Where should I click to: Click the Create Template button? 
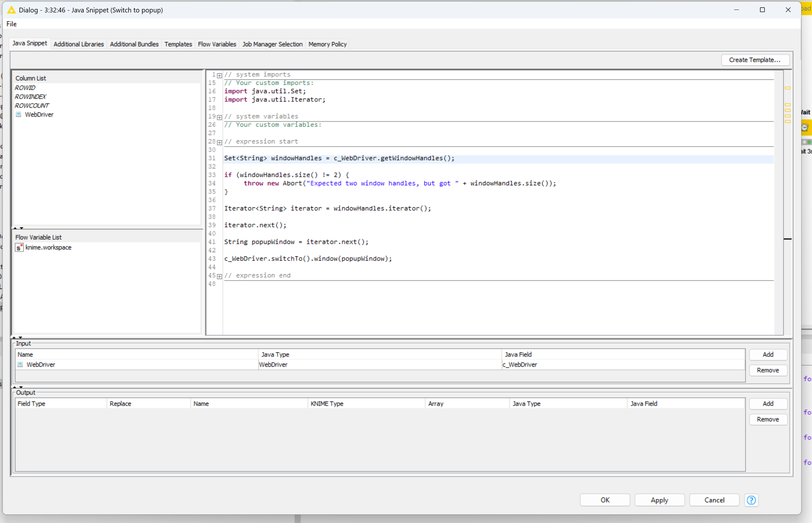click(755, 60)
